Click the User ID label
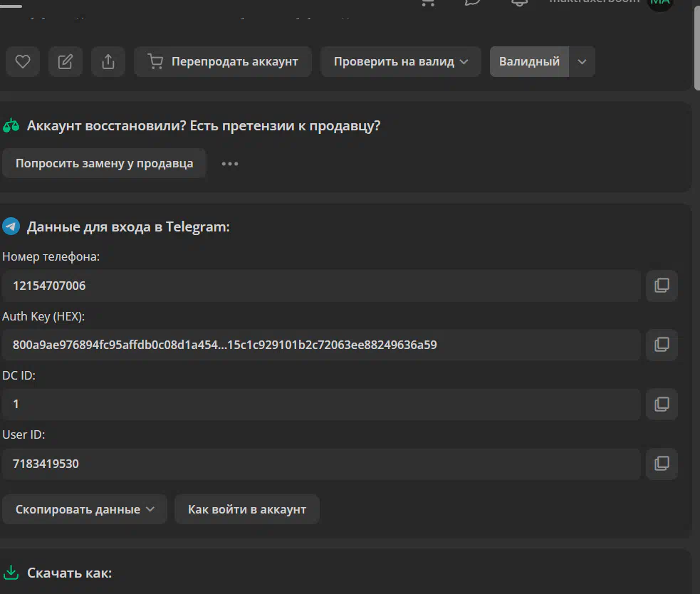Image resolution: width=700 pixels, height=594 pixels. [x=23, y=434]
